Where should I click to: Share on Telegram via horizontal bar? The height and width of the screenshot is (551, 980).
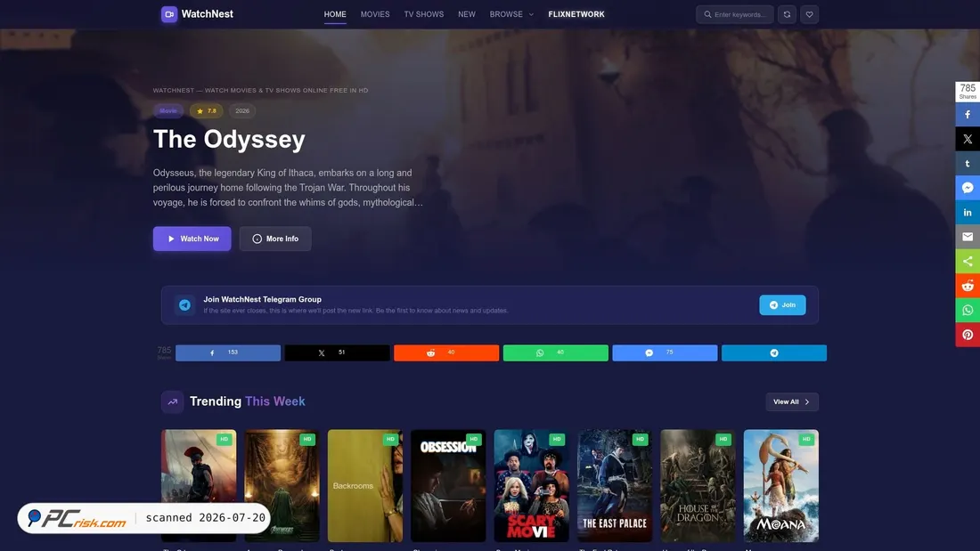tap(773, 353)
